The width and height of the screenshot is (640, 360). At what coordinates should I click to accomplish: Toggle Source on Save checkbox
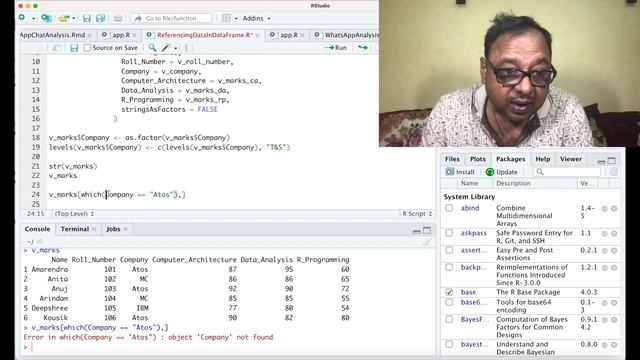point(87,48)
